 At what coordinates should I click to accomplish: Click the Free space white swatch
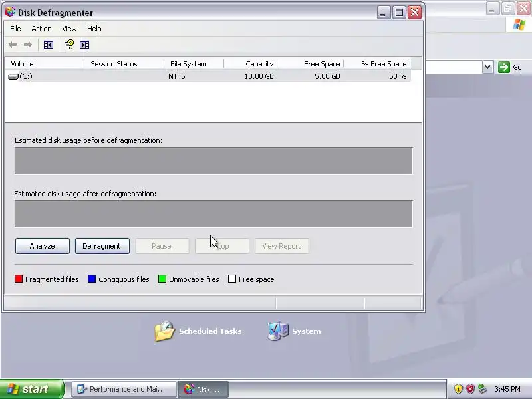click(x=232, y=279)
